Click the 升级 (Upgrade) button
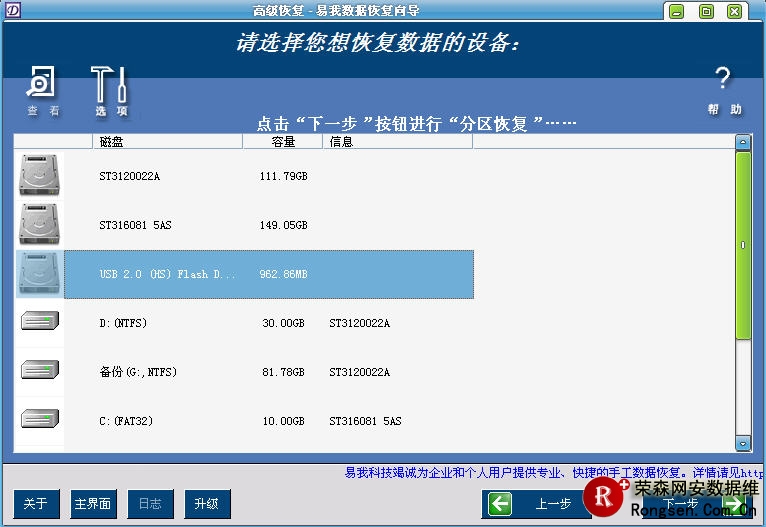The width and height of the screenshot is (766, 527). (x=207, y=503)
